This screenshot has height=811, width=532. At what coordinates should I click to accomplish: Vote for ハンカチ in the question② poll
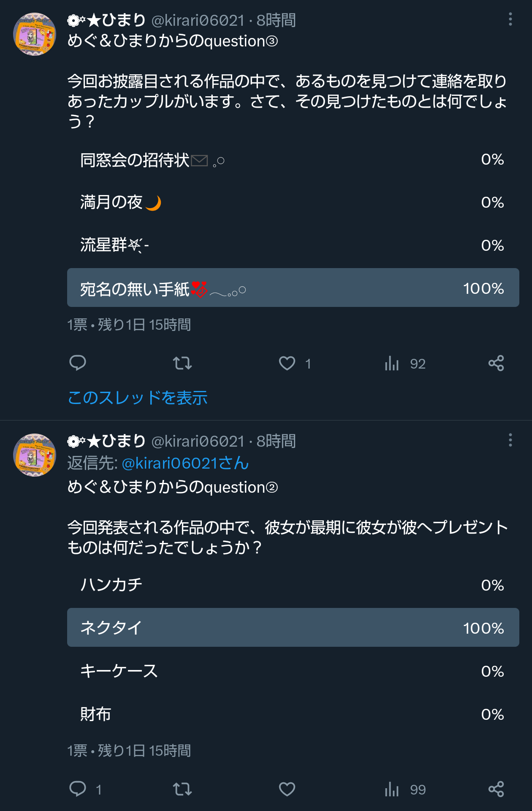[x=293, y=585]
